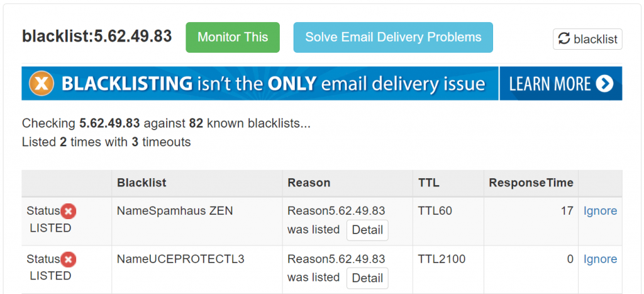Screen dimensions: 644x294
Task: Click the red LISTED icon for UCEPROTECTL3
Action: [x=69, y=259]
